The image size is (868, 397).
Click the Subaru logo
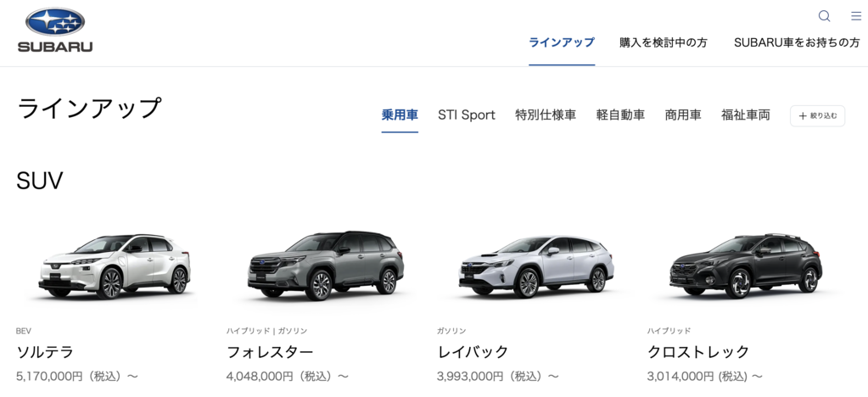(55, 31)
